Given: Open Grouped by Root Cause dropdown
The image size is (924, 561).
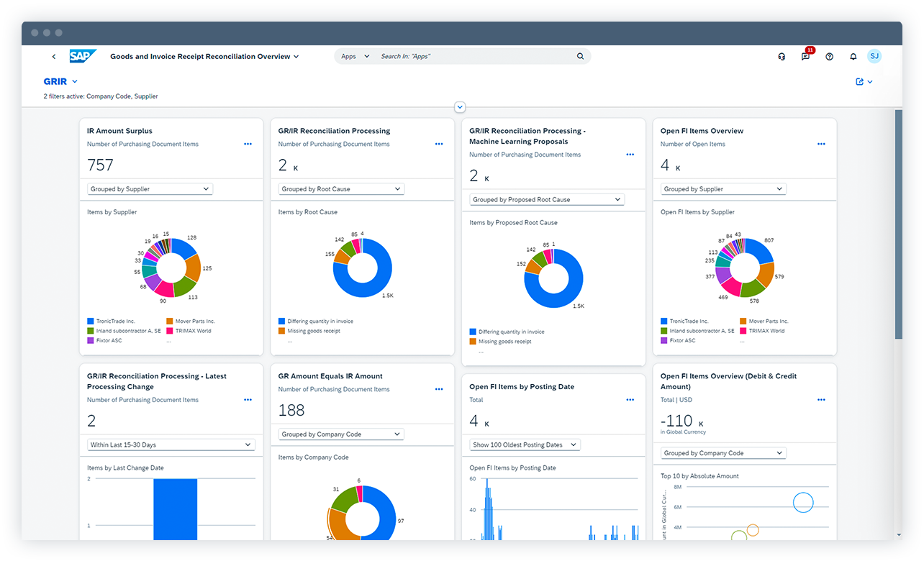Looking at the screenshot, I should pos(341,189).
